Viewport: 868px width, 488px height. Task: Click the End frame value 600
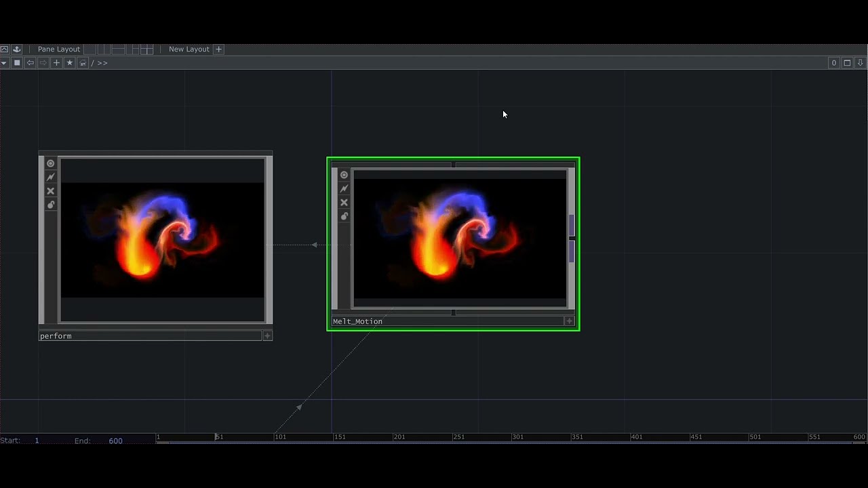click(115, 441)
